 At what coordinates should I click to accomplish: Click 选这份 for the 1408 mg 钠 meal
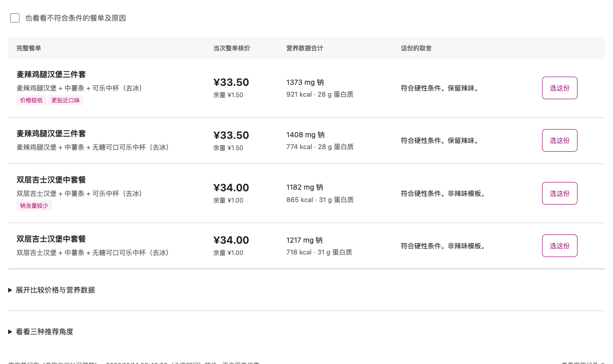560,140
